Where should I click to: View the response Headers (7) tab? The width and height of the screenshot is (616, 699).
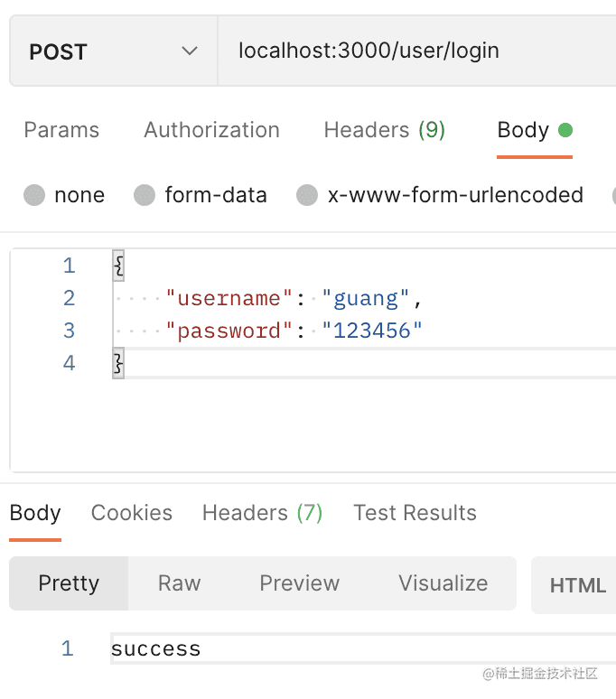pyautogui.click(x=262, y=513)
